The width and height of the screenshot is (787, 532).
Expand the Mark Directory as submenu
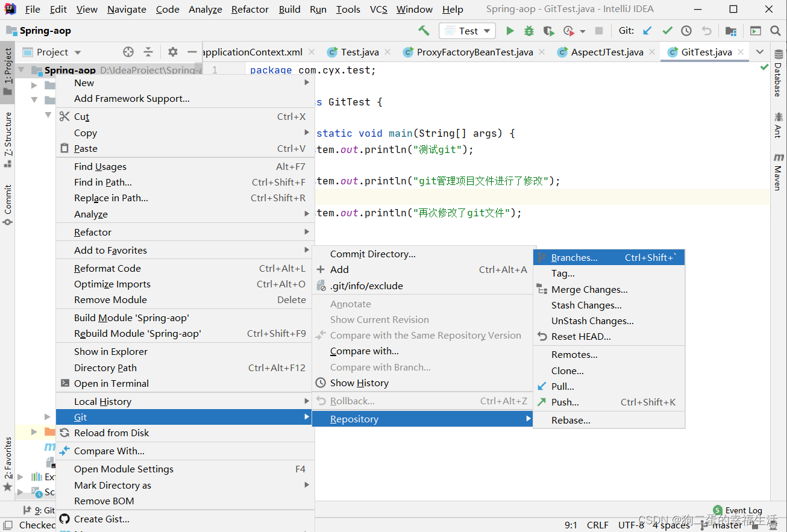[307, 485]
